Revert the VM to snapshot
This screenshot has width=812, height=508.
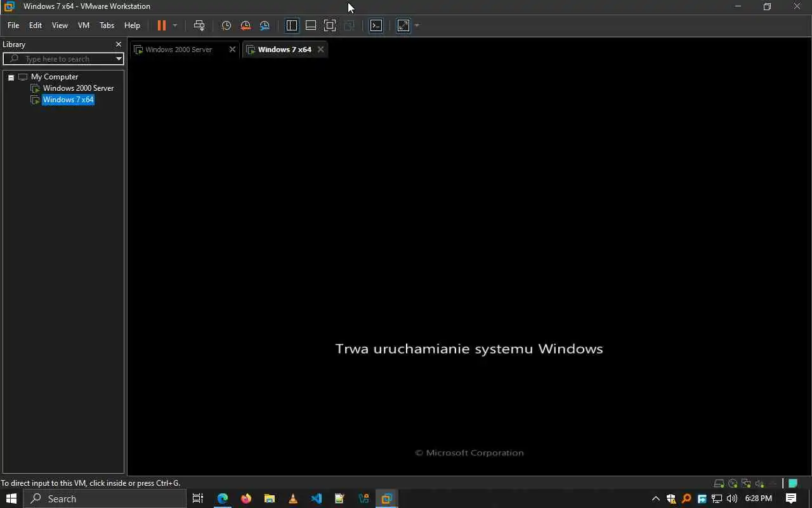coord(246,25)
